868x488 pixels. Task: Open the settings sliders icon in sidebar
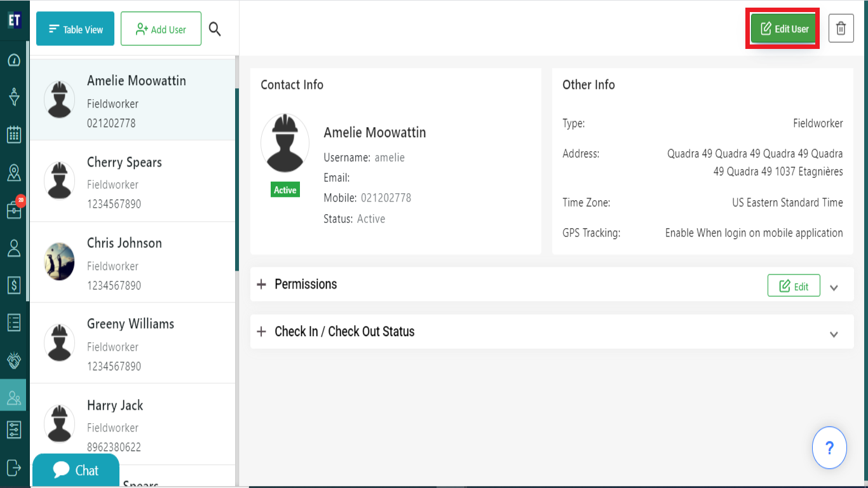point(14,430)
